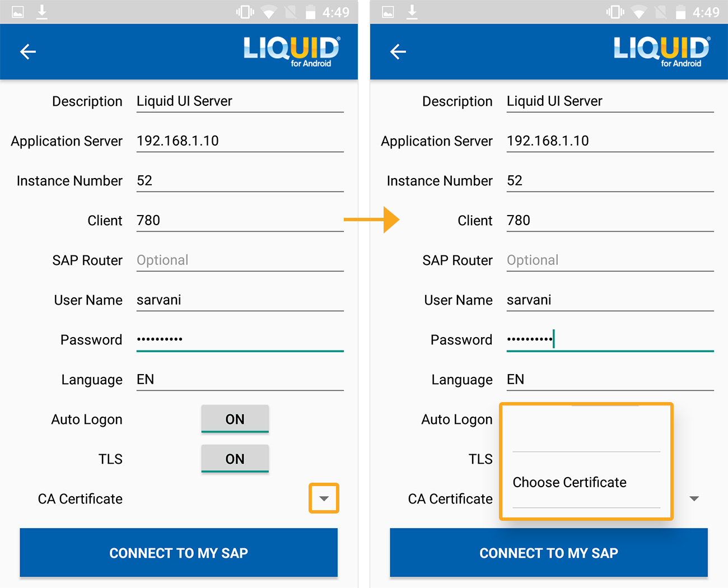Tap the image notification icon in the left status bar
Viewport: 728px width, 588px height.
click(x=18, y=12)
